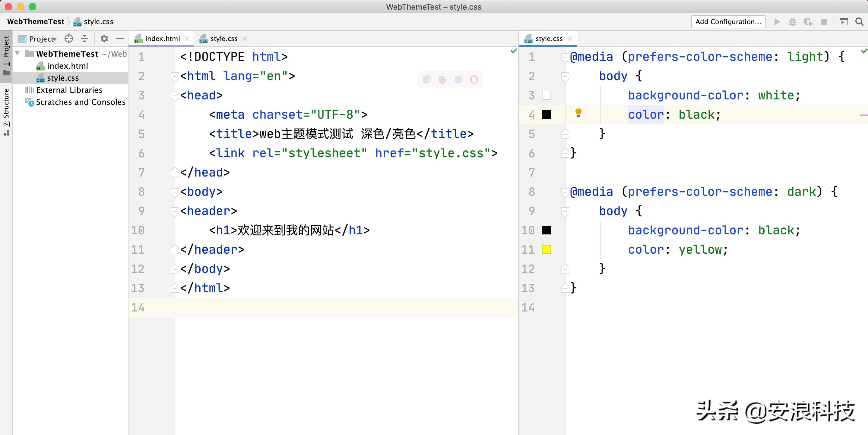Click the locate/select opened file crosshair icon
This screenshot has height=435, width=868.
69,39
